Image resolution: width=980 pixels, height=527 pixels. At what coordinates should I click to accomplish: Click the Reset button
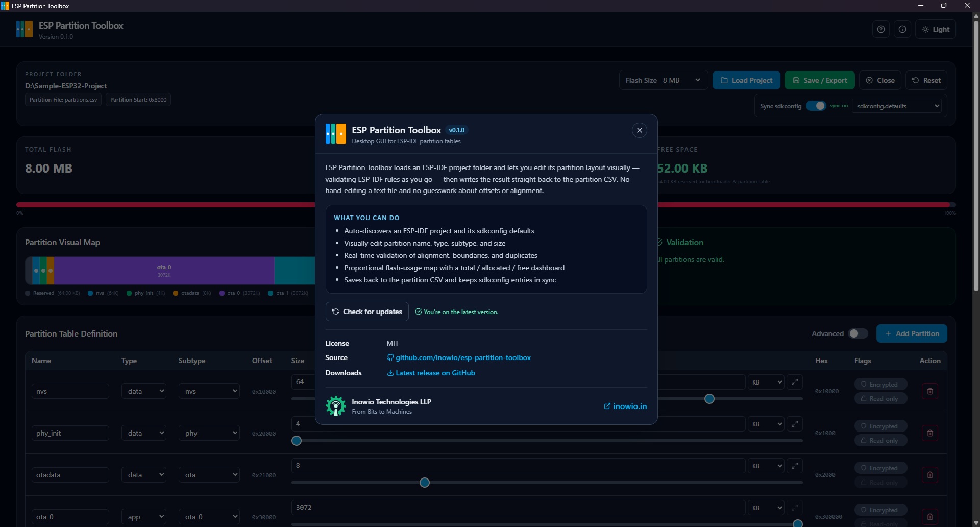(926, 80)
